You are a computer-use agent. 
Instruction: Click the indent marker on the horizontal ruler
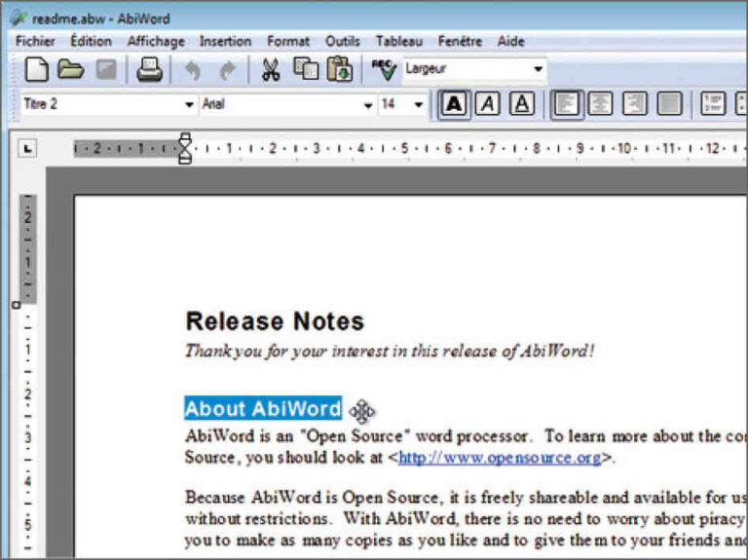pyautogui.click(x=185, y=148)
